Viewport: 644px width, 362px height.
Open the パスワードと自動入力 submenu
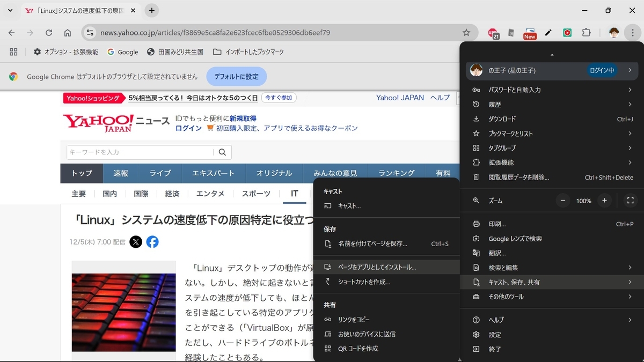click(x=552, y=90)
